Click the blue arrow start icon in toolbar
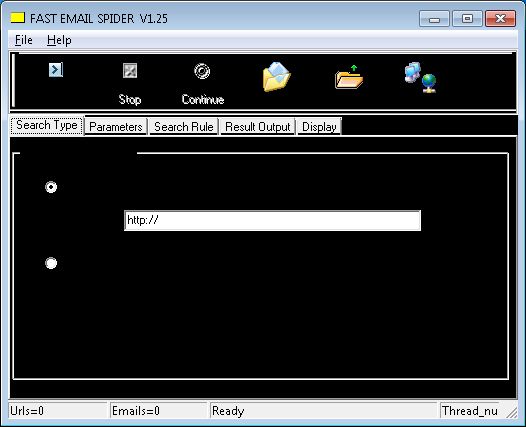 click(x=56, y=70)
